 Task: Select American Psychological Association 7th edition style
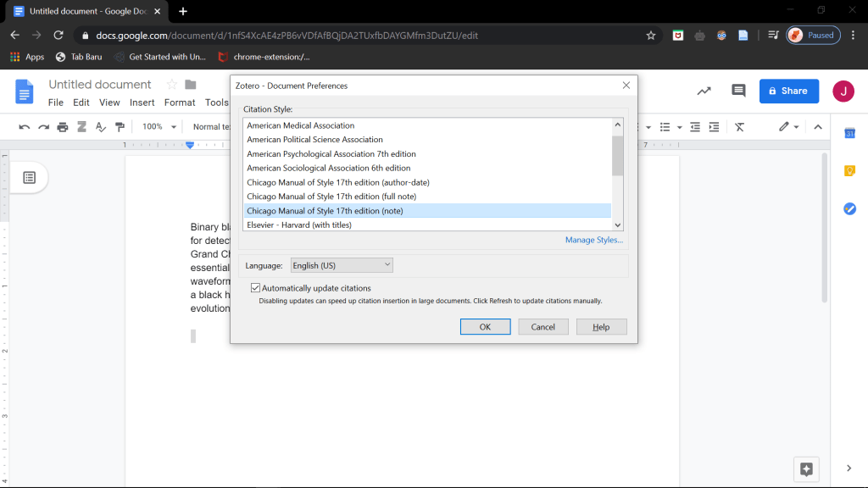[x=331, y=154]
